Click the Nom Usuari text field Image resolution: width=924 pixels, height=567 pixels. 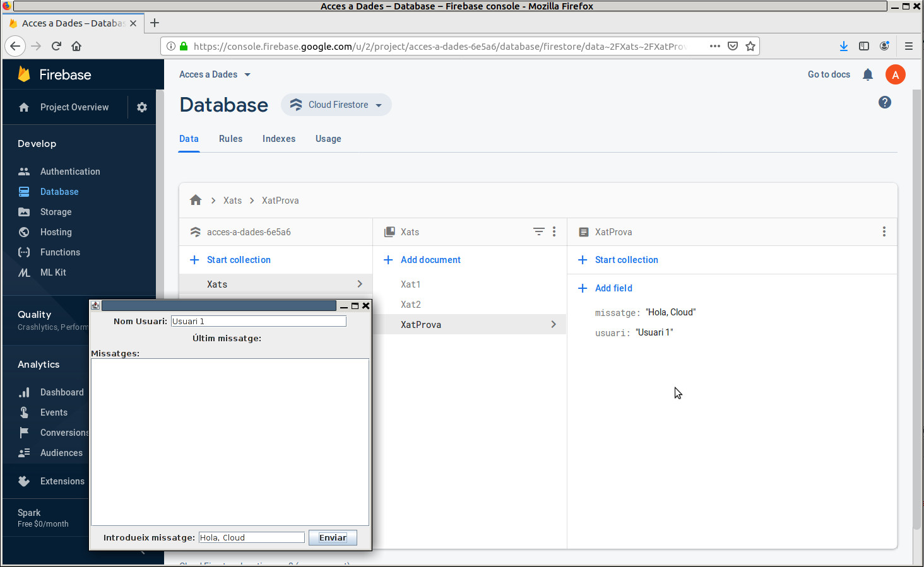click(x=258, y=322)
